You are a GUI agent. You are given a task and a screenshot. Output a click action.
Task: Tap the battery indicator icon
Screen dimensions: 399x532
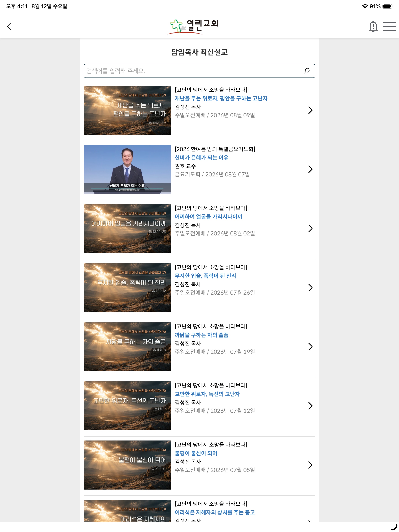click(x=388, y=6)
